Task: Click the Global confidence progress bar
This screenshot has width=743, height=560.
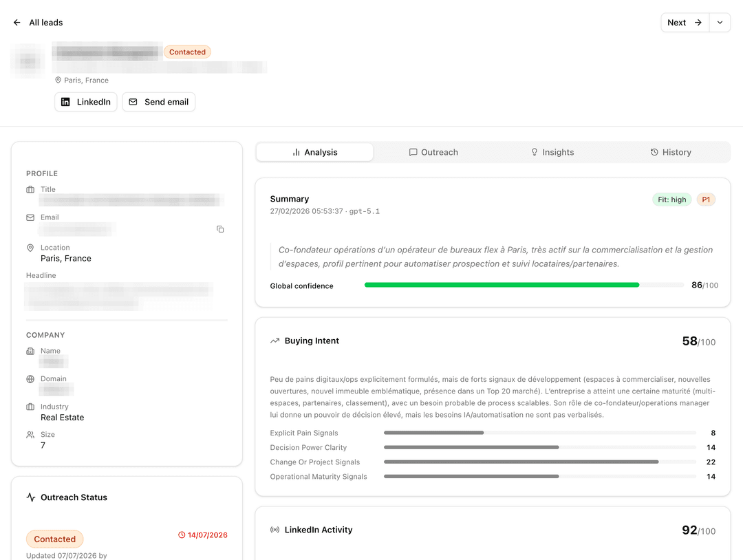Action: click(524, 286)
